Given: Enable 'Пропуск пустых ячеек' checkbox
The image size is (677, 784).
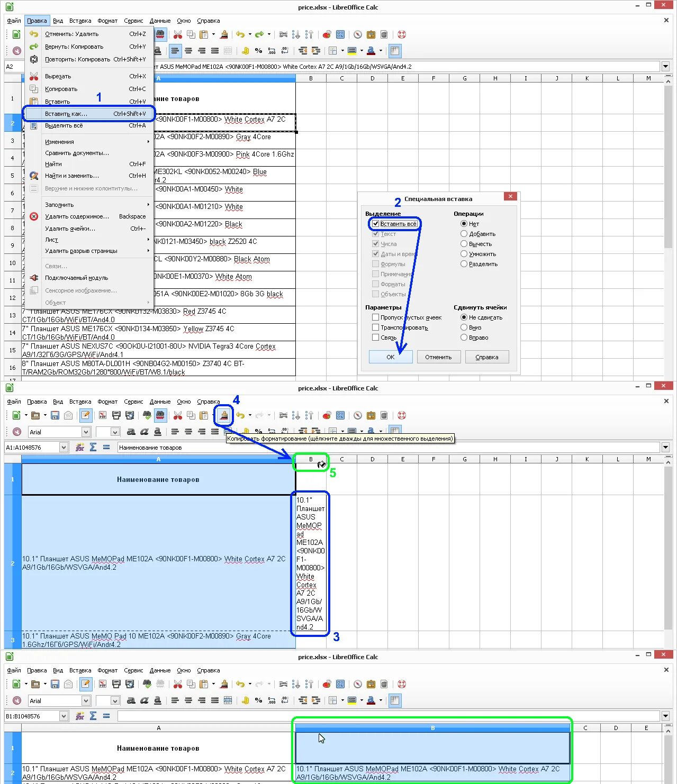Looking at the screenshot, I should (x=375, y=317).
